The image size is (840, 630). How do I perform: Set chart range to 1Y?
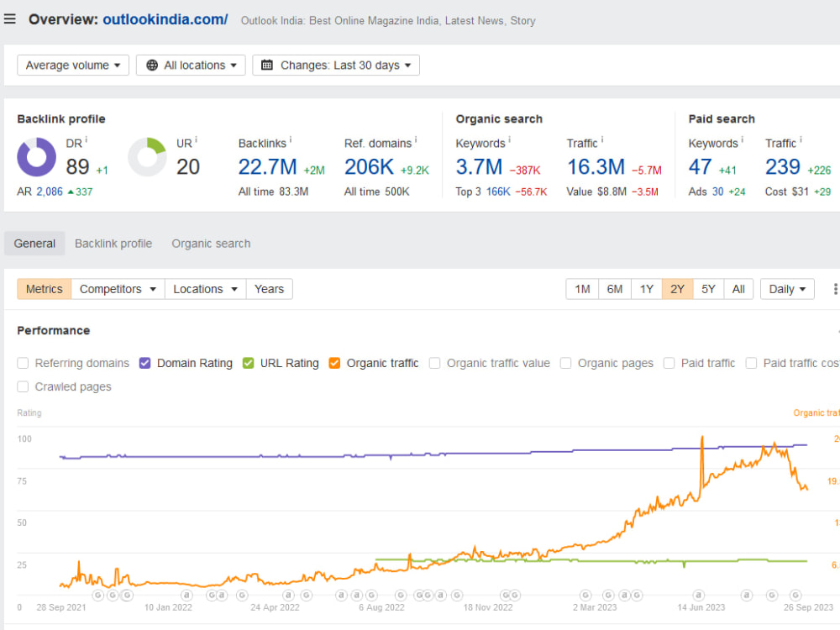(647, 289)
